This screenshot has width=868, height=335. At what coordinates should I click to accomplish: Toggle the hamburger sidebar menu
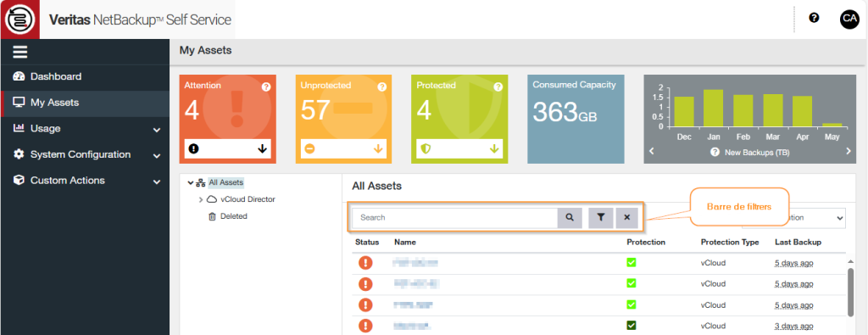(x=20, y=52)
